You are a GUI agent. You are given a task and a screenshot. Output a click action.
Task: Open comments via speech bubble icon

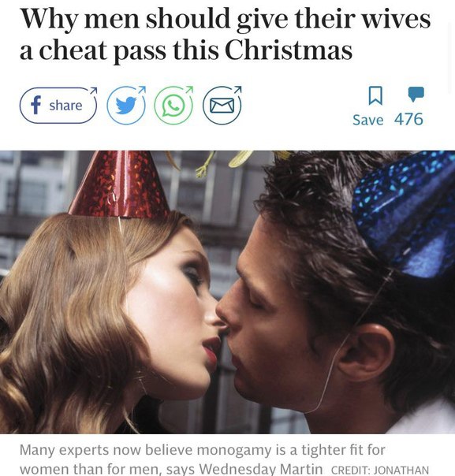(416, 94)
